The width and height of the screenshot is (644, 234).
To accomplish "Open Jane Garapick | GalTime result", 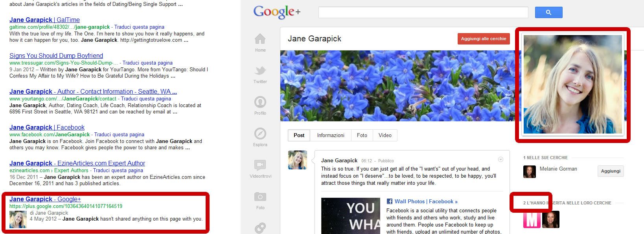I will tap(44, 20).
